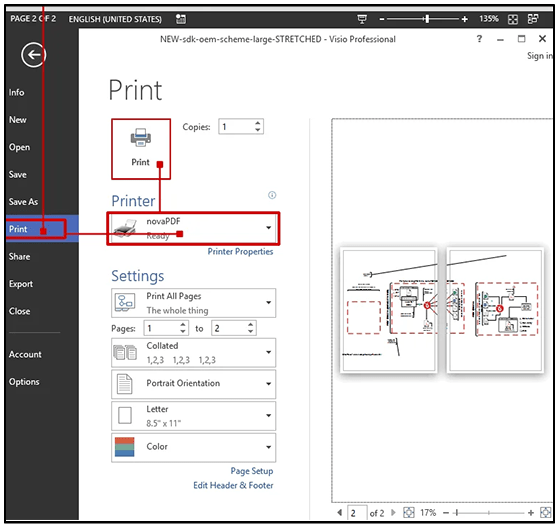Click the fit page to window icon top
The image size is (559, 527).
pyautogui.click(x=513, y=19)
